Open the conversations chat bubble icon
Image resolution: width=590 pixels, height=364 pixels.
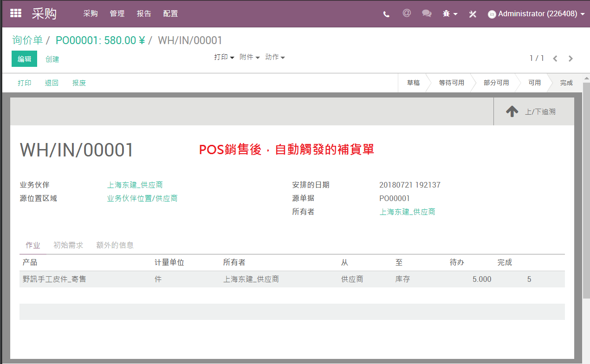[x=427, y=13]
